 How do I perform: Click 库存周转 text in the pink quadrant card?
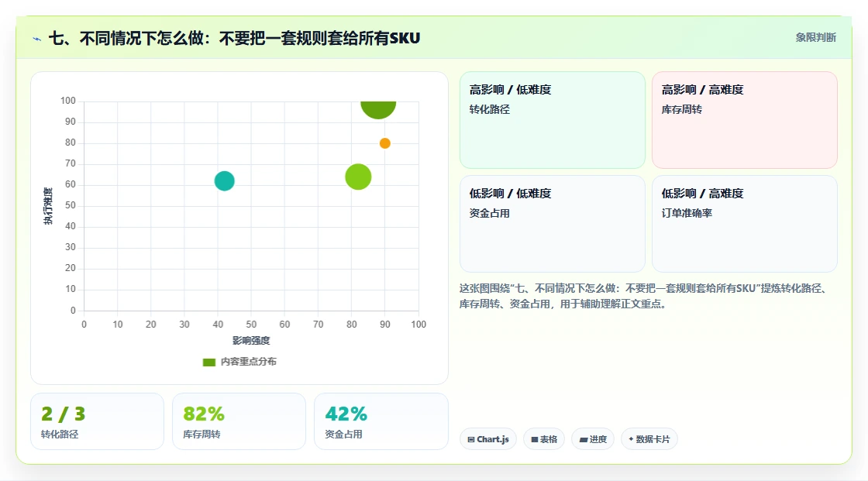[x=681, y=109]
